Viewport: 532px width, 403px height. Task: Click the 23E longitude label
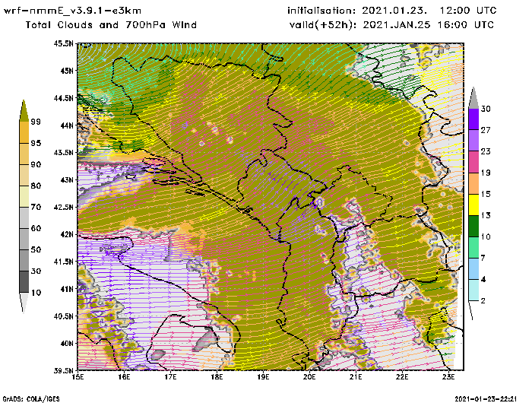point(448,377)
